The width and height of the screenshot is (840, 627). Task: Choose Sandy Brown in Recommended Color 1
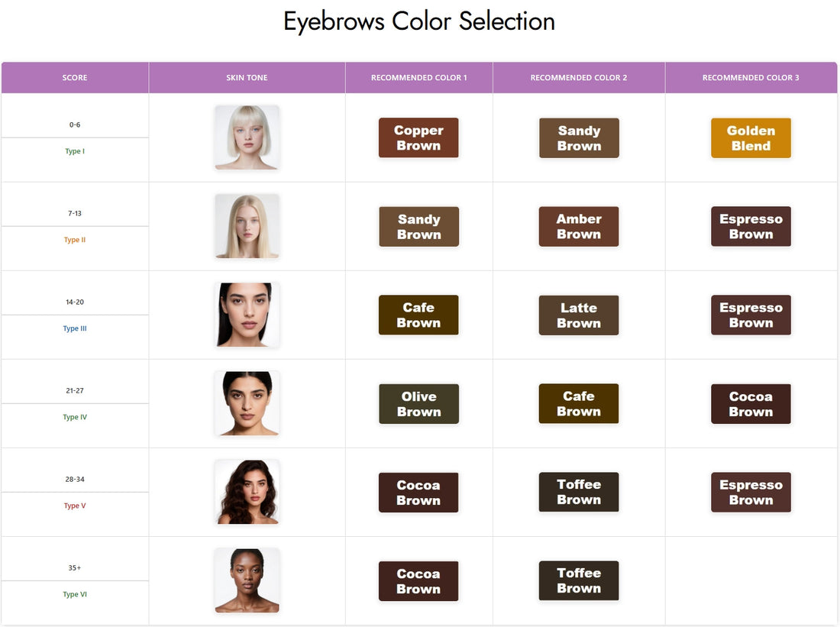(x=418, y=226)
